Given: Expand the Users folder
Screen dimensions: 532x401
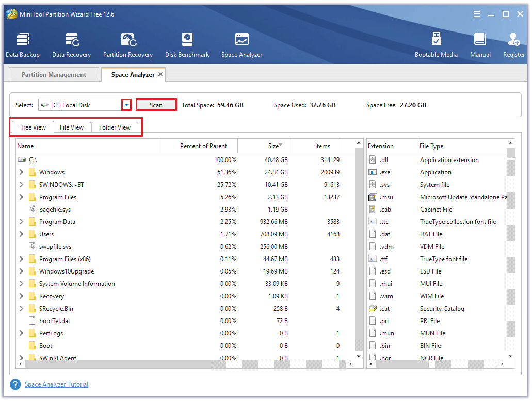Looking at the screenshot, I should [21, 234].
